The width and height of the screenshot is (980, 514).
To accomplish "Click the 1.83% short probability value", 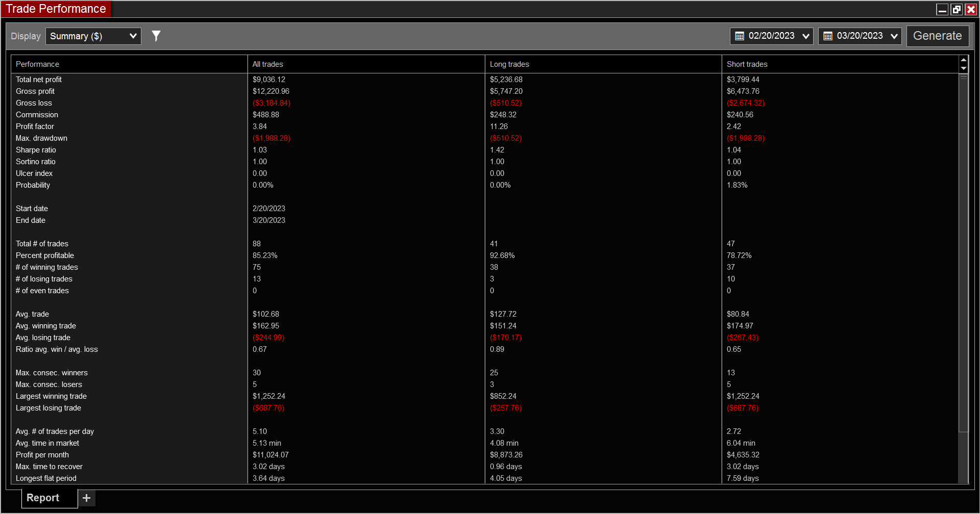I will click(x=737, y=185).
